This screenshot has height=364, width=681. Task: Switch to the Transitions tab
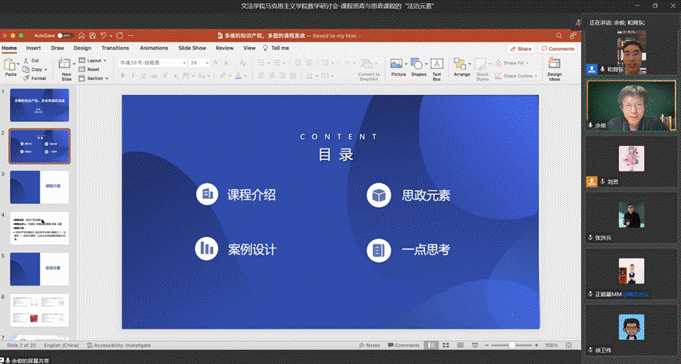[x=115, y=48]
